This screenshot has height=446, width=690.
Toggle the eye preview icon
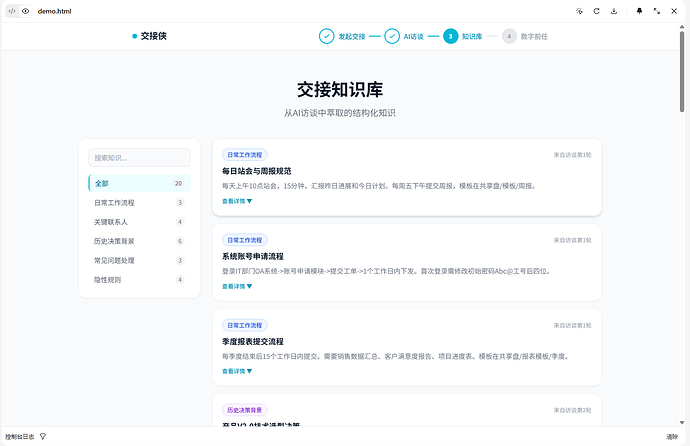(x=26, y=11)
